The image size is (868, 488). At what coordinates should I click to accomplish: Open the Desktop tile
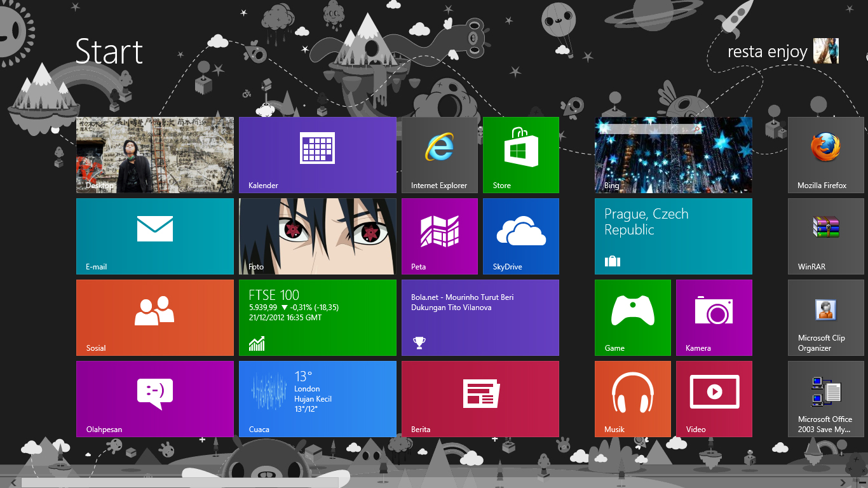155,155
